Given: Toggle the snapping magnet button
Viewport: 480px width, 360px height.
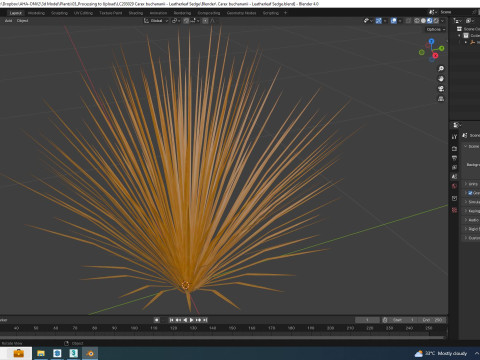Looking at the screenshot, I should tap(186, 21).
